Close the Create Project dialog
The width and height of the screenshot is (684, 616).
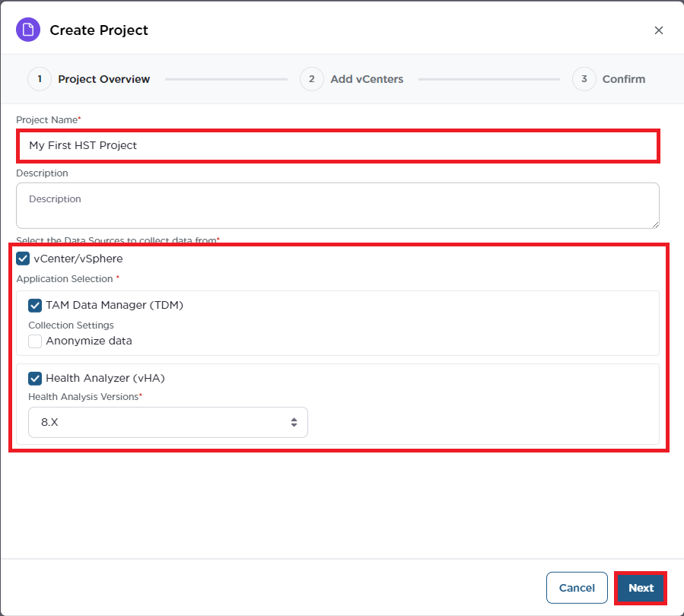[x=659, y=30]
